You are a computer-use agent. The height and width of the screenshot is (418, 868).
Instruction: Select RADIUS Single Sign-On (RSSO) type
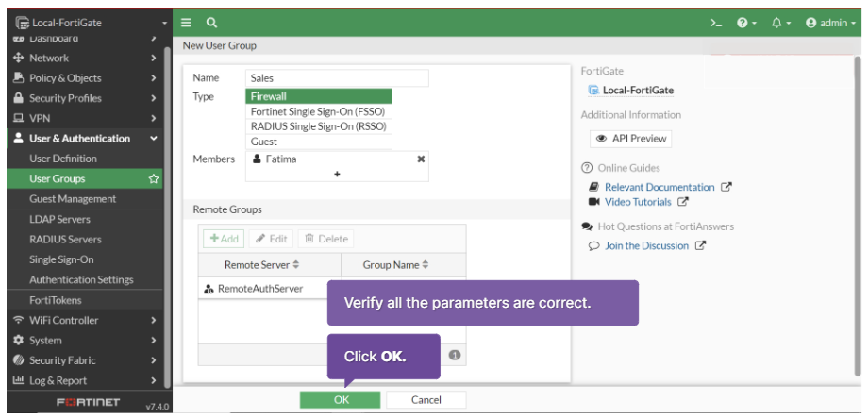tap(319, 126)
